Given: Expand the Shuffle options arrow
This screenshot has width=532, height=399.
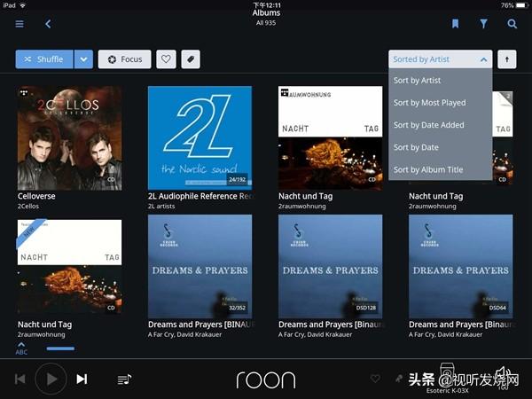Looking at the screenshot, I should pos(83,59).
